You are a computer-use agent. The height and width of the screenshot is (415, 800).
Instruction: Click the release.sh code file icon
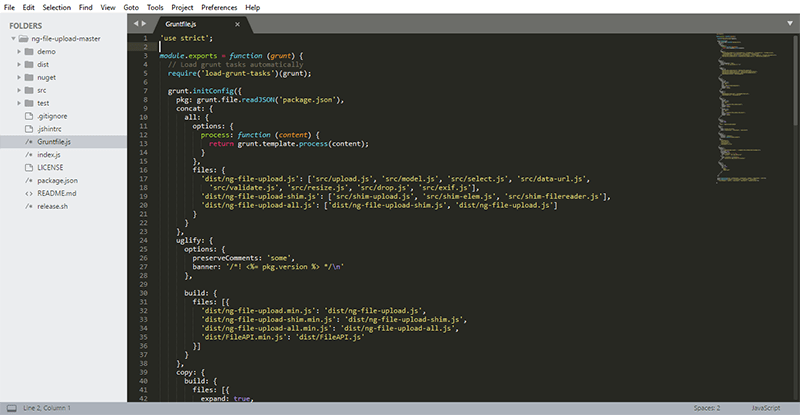tap(29, 206)
